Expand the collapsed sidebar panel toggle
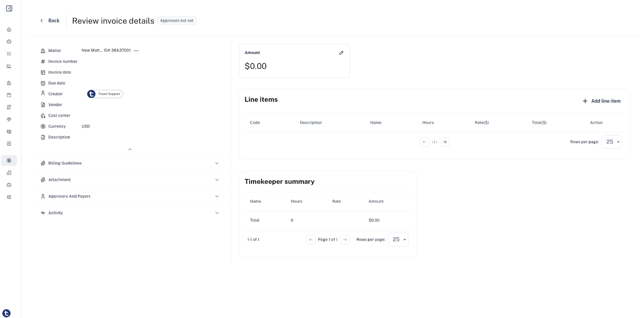The image size is (644, 318). [9, 8]
